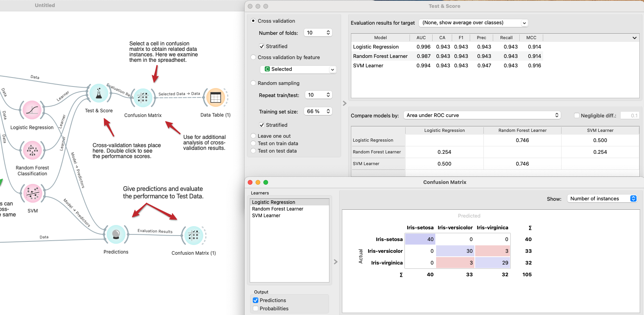The height and width of the screenshot is (315, 644).
Task: Select the Confusion Matrix widget icon
Action: 143,98
